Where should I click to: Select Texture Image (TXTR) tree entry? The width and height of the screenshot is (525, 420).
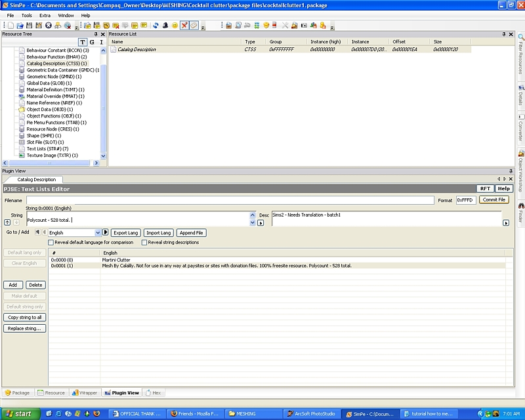coord(52,156)
